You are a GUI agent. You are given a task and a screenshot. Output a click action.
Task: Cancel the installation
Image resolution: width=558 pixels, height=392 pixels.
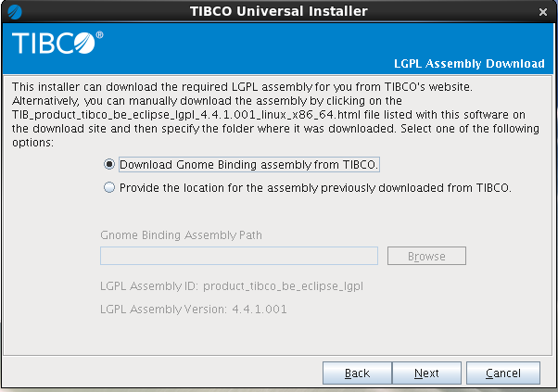tap(502, 373)
